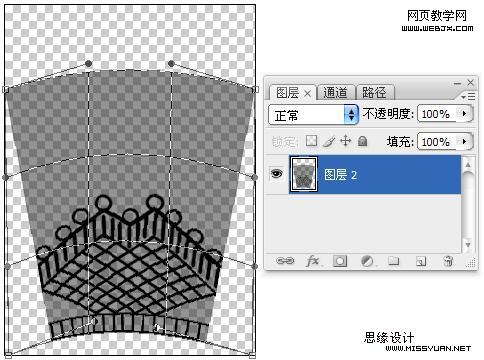484x360 pixels.
Task: Click the layers panel scroll up arrow
Action: pyautogui.click(x=468, y=164)
